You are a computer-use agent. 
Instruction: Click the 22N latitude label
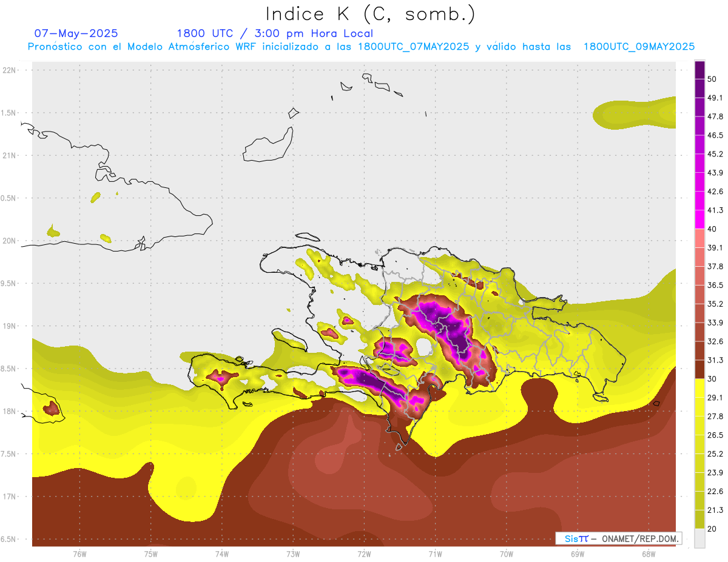[10, 70]
